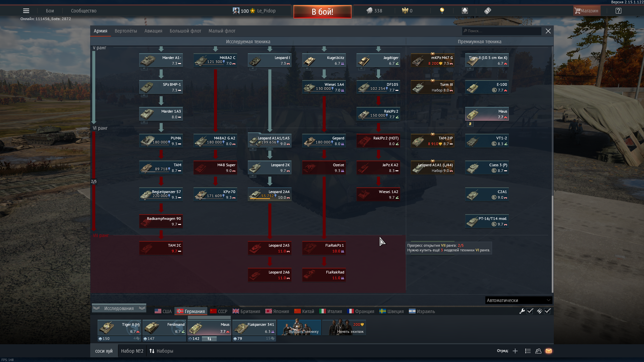Viewport: 644px width, 362px height.
Task: Click the В бой! battle button
Action: click(x=322, y=12)
